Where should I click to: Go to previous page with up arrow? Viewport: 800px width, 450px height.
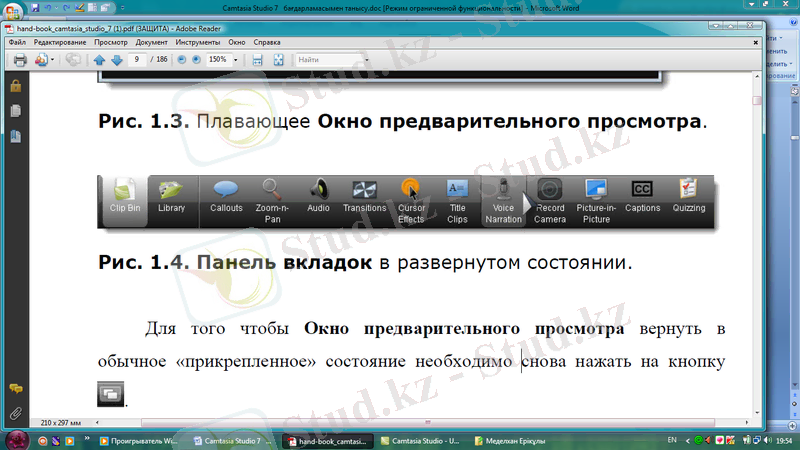click(100, 60)
